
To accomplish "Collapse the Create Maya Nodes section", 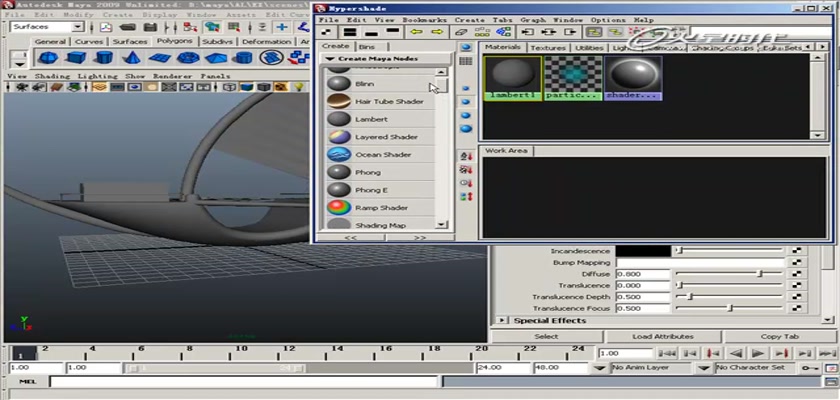I will (x=330, y=58).
